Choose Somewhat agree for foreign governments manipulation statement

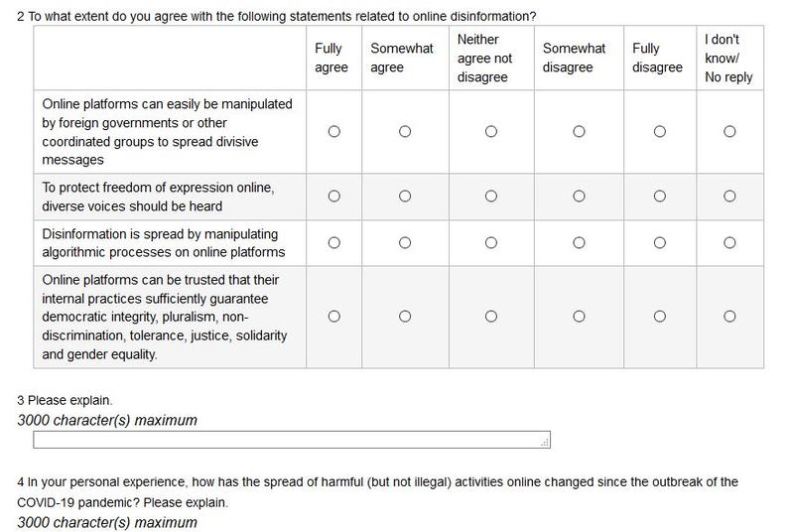405,131
